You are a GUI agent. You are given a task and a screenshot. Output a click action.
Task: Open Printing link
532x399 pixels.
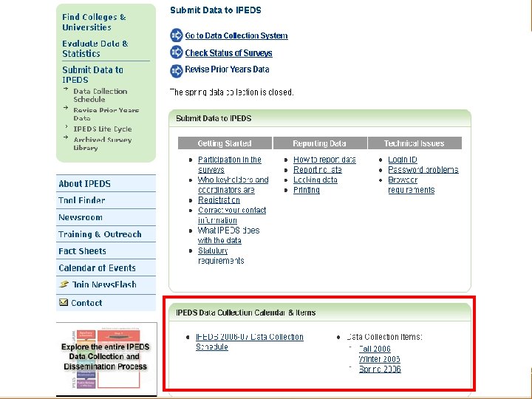pyautogui.click(x=307, y=190)
